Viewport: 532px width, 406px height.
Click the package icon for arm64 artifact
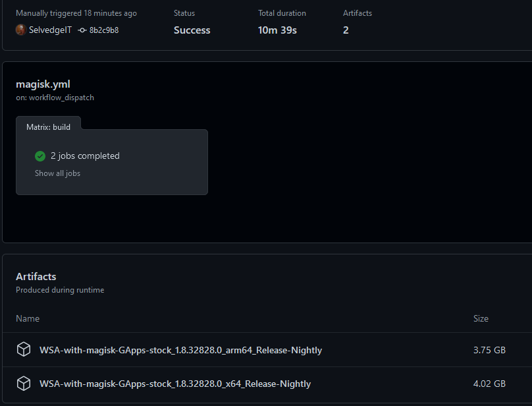click(24, 350)
